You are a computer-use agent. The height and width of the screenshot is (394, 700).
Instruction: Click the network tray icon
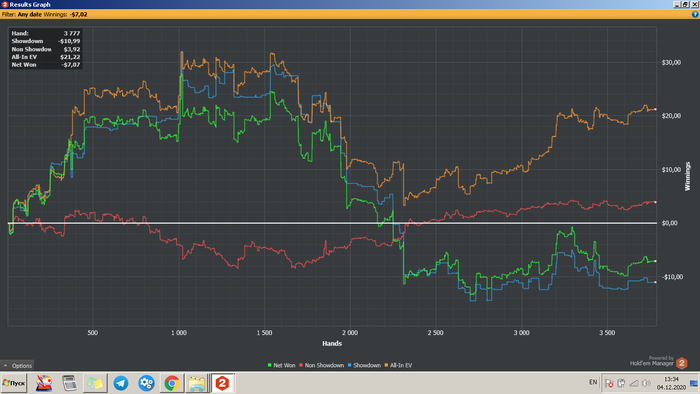tap(633, 383)
